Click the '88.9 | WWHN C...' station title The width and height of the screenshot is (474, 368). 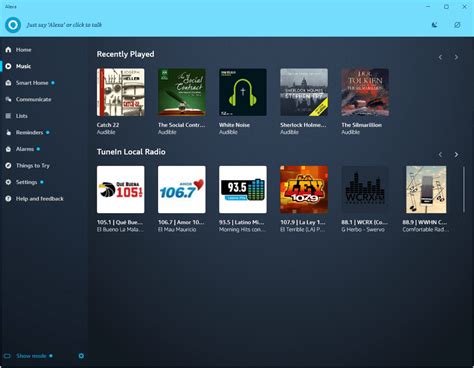424,222
